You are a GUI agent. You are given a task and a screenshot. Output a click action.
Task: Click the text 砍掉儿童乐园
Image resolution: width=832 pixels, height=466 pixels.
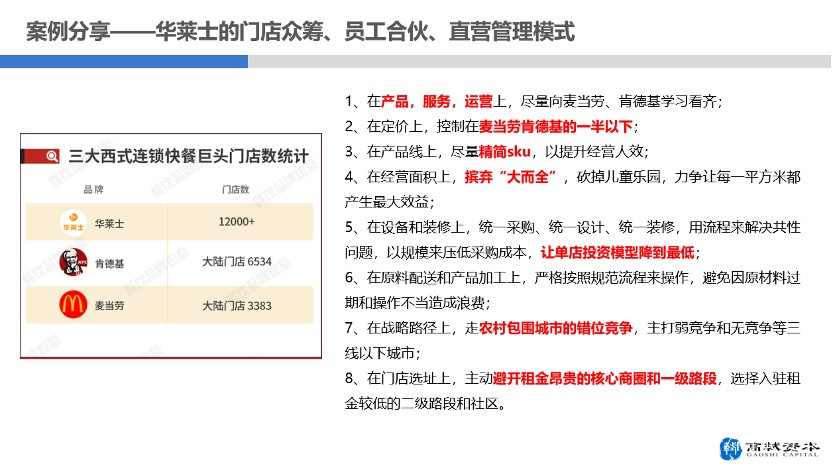point(618,177)
